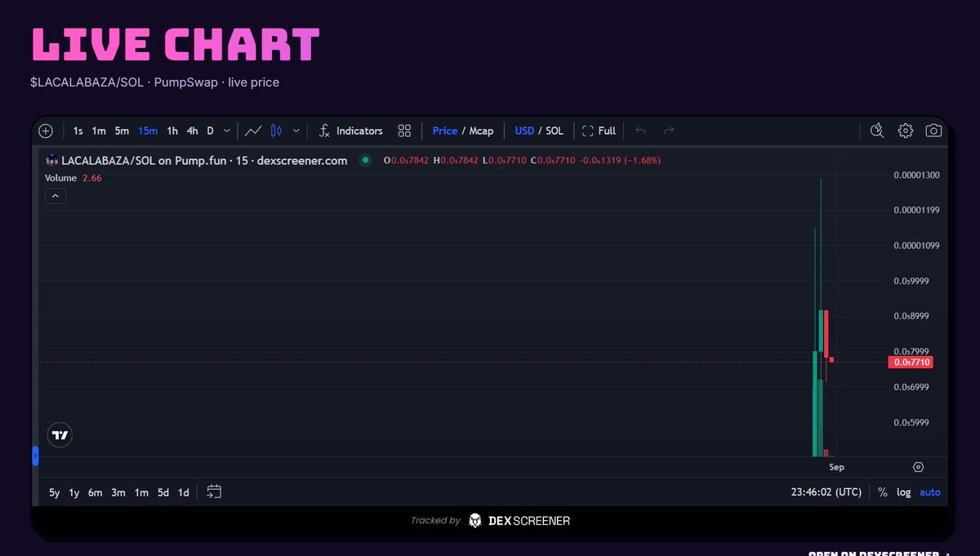Toggle percent scale

pyautogui.click(x=883, y=492)
